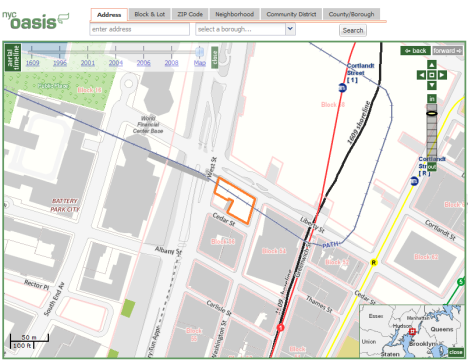Switch to the Block & Lot tab
Viewport: 468px width, 361px height.
point(150,14)
